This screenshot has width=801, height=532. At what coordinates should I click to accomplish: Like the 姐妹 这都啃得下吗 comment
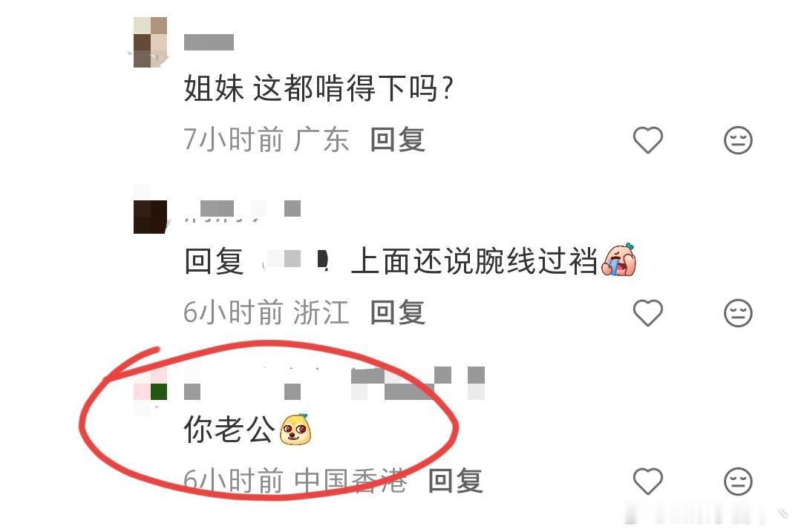pyautogui.click(x=648, y=140)
